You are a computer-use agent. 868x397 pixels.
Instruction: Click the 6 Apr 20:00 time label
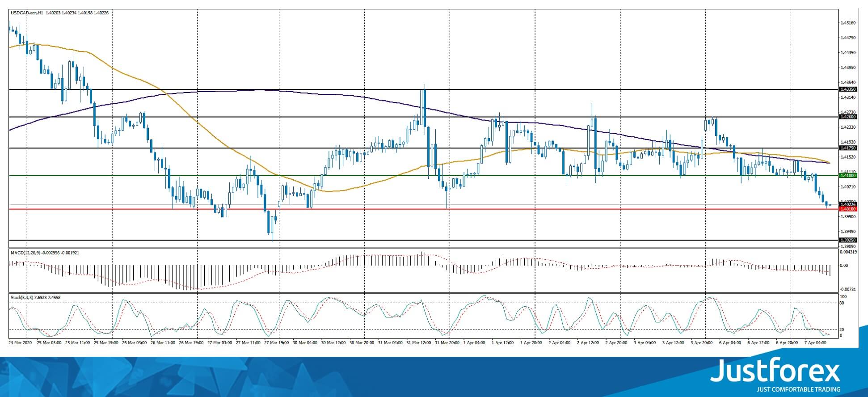[788, 342]
